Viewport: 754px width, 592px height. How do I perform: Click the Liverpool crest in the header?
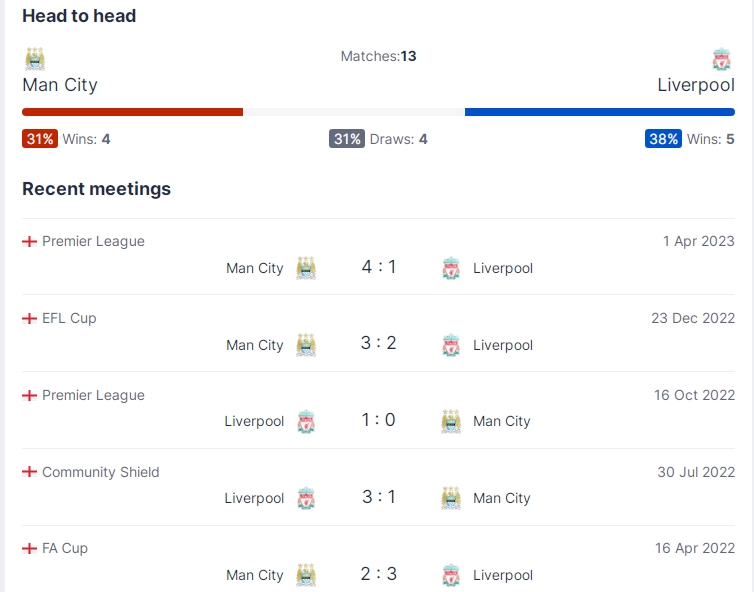722,59
